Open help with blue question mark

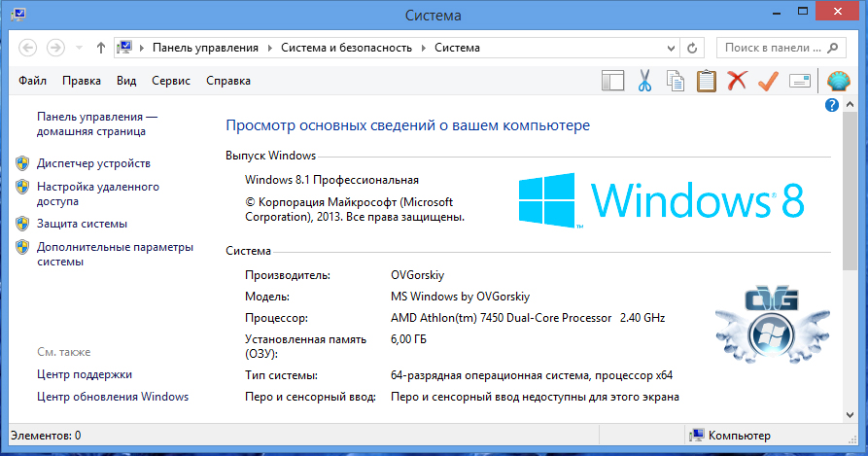pos(831,105)
